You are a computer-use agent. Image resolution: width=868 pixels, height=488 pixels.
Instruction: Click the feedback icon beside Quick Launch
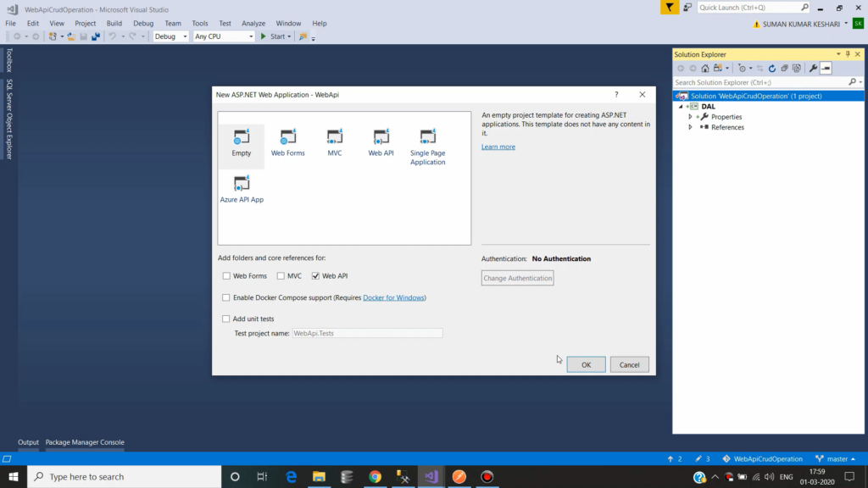click(x=687, y=7)
